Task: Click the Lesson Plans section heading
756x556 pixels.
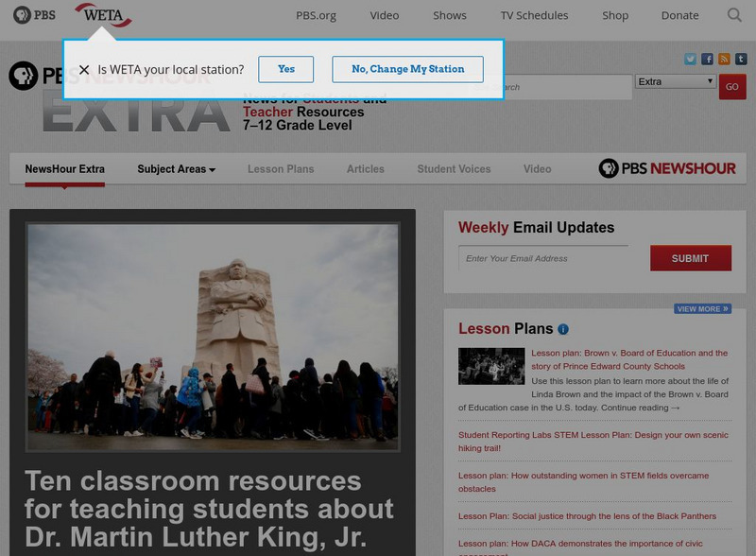Action: pyautogui.click(x=506, y=329)
